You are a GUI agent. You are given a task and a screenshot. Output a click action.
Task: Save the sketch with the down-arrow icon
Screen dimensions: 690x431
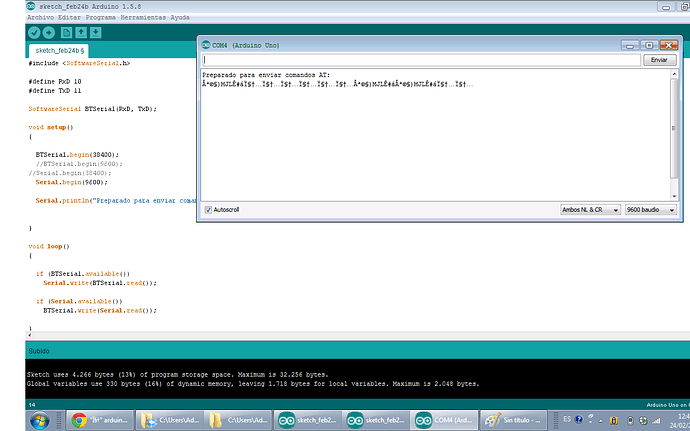click(x=95, y=33)
